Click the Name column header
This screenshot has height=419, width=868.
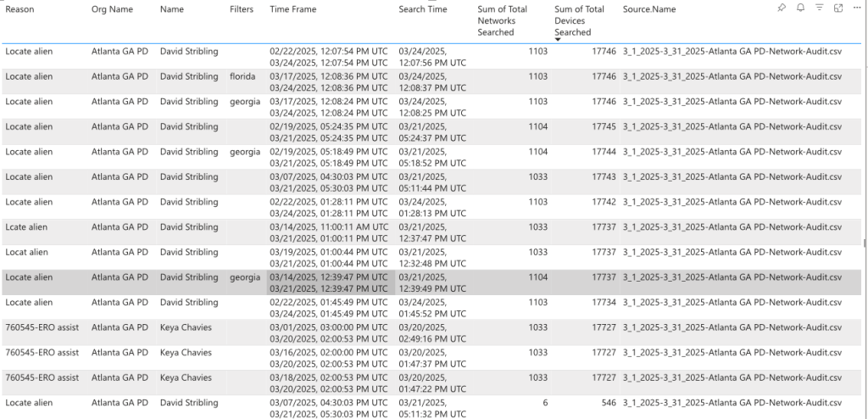(171, 9)
